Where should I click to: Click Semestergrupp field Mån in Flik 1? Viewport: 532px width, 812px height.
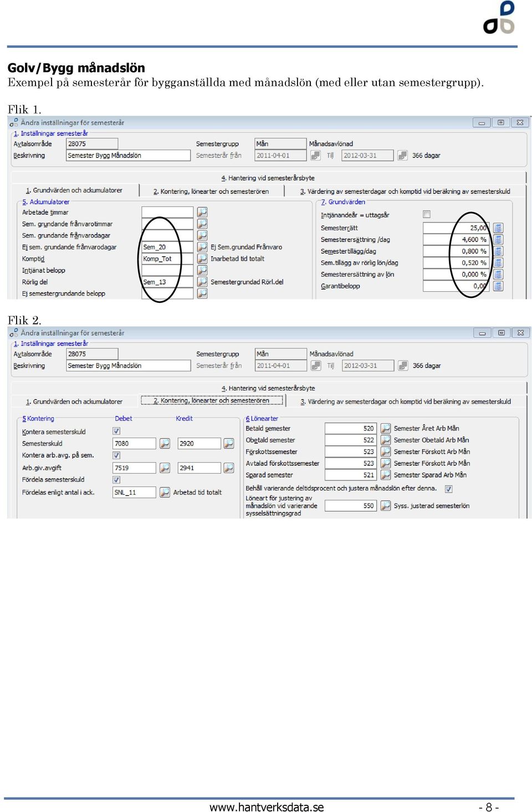tap(280, 144)
